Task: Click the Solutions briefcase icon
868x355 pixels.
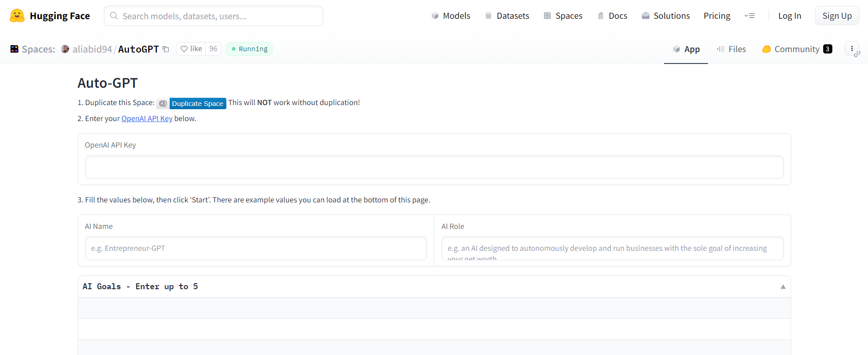Action: [x=646, y=16]
